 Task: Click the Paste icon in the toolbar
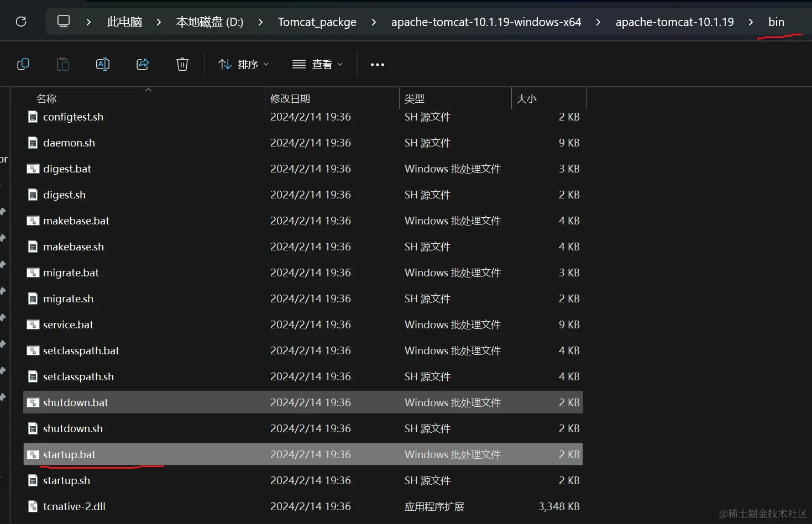63,64
